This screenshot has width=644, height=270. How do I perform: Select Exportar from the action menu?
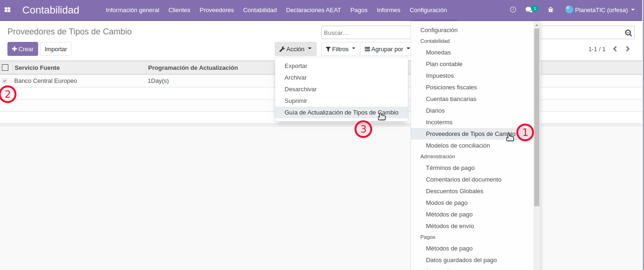[x=296, y=66]
